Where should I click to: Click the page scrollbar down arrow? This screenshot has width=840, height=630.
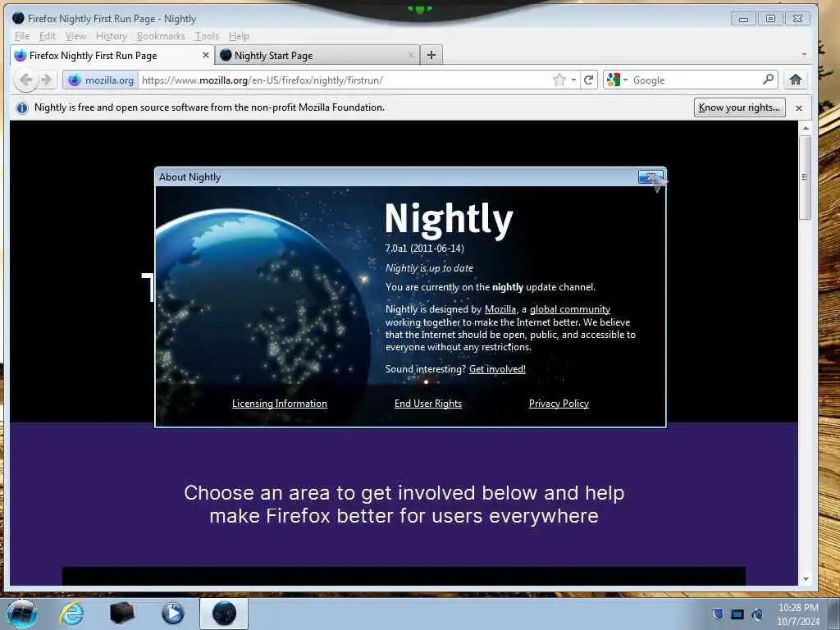805,580
